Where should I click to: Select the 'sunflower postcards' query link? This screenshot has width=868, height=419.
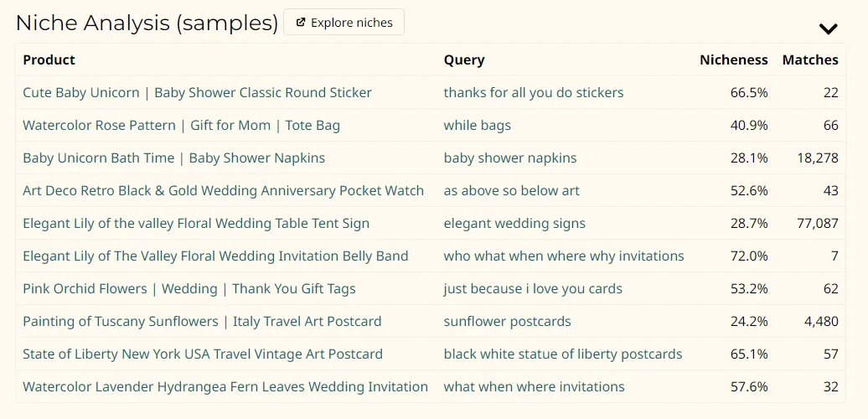(507, 321)
